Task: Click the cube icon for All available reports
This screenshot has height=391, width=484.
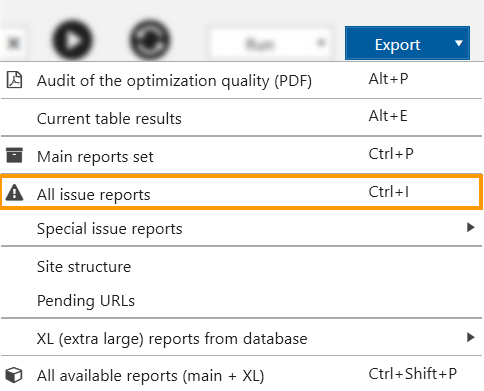Action: tap(14, 375)
